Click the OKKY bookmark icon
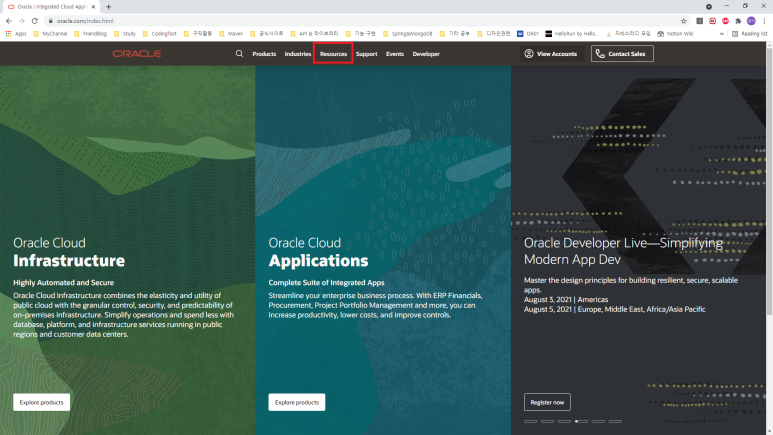Image resolution: width=773 pixels, height=435 pixels. 520,34
